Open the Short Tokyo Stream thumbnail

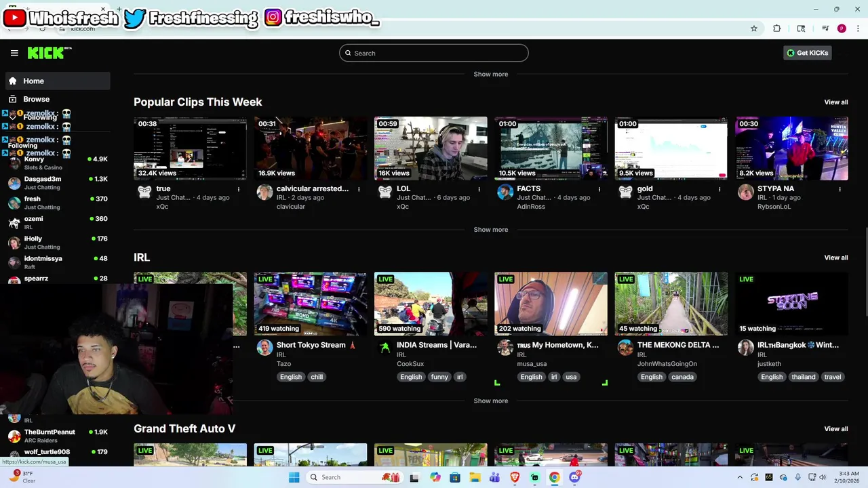click(311, 304)
